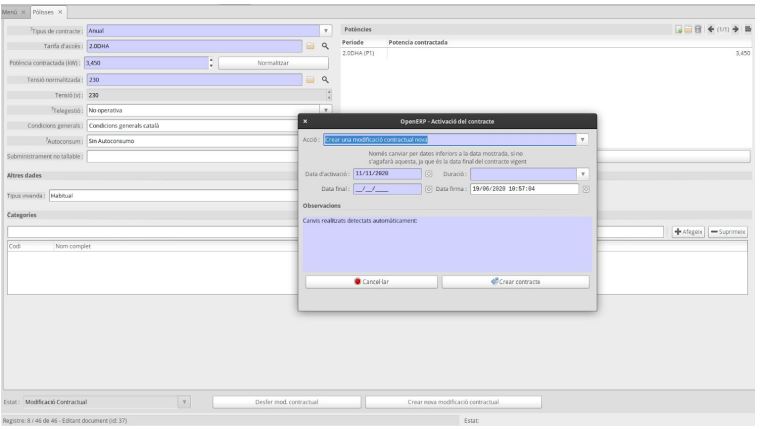Click Desfer mod. contractual button
Viewport: 760px width, 429px height.
(286, 402)
